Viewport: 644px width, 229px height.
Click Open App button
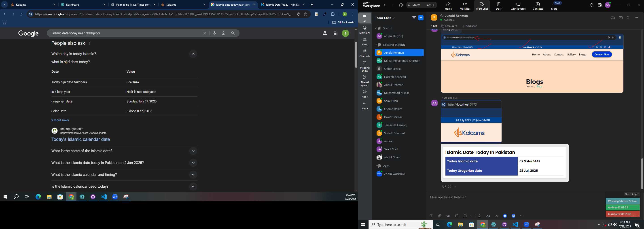(631, 194)
